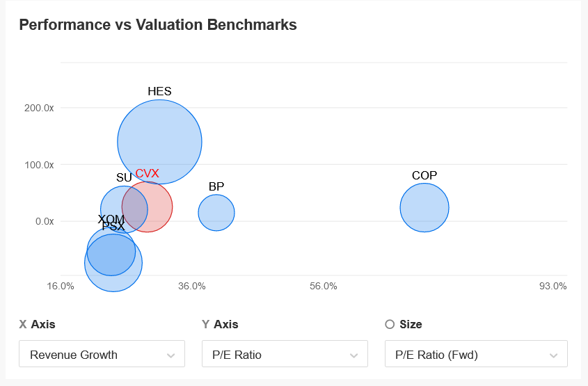
Task: Click the chevron in P/E Ratio (Fwd) box
Action: click(553, 355)
